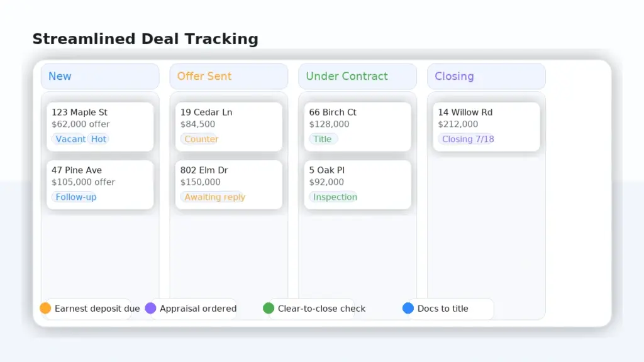Click the Inspection tag on 5 Oak Pl
Image resolution: width=644 pixels, height=362 pixels.
point(334,197)
